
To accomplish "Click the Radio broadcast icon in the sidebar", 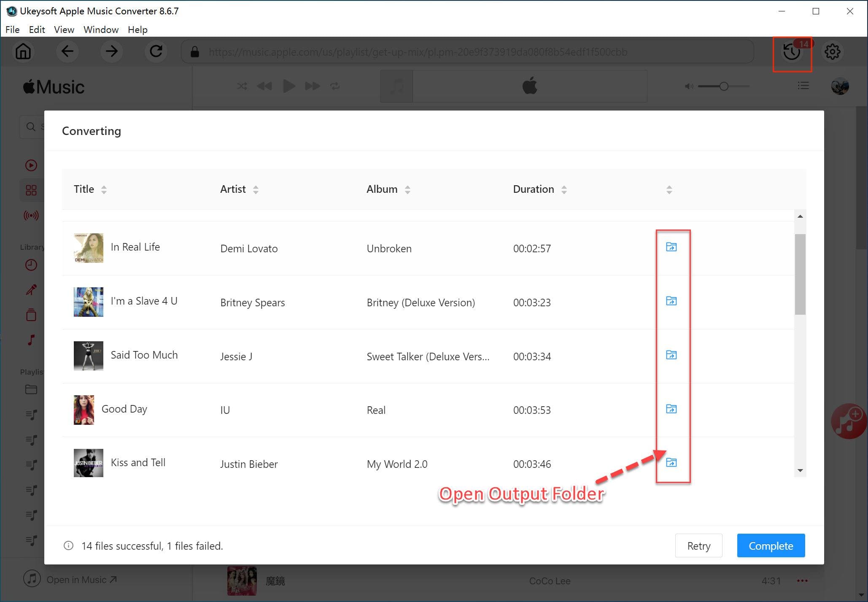I will (31, 215).
